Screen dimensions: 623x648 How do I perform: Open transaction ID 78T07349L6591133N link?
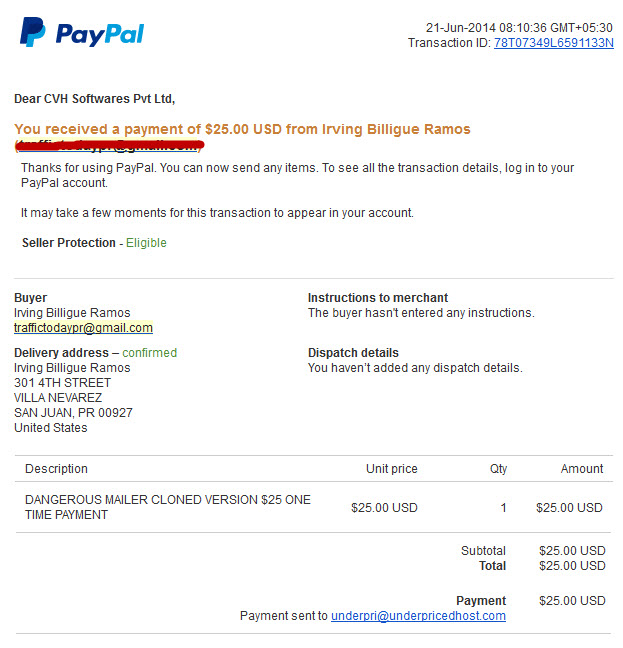[x=554, y=43]
